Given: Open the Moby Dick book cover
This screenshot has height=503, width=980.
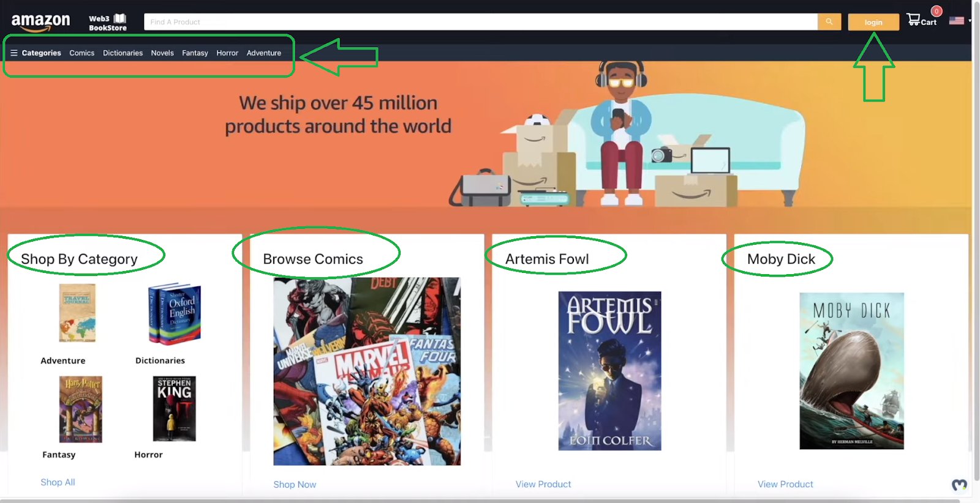Looking at the screenshot, I should 851,371.
